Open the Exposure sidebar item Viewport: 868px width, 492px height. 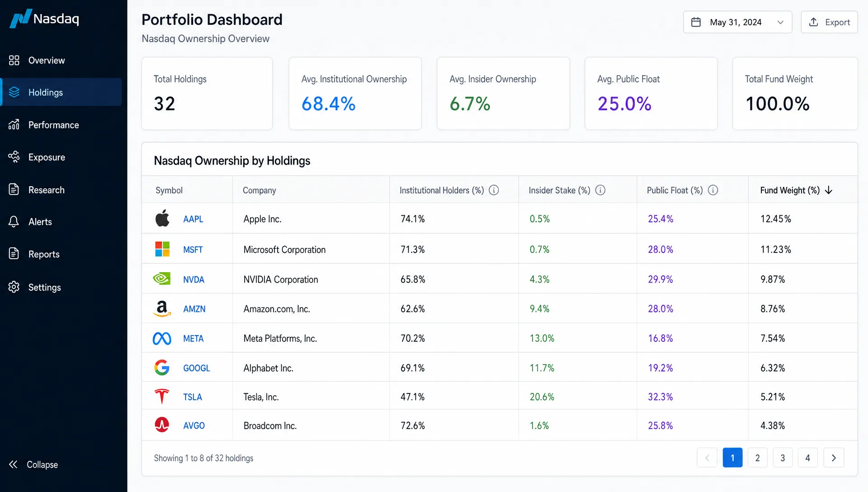coord(61,157)
